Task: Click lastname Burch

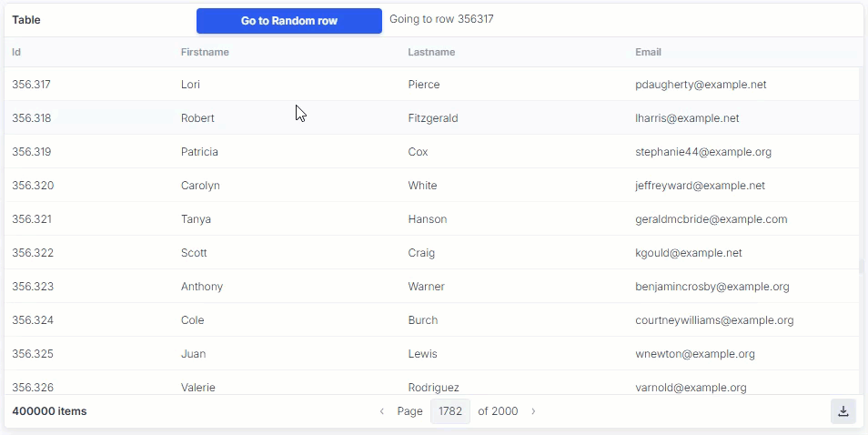Action: (x=423, y=320)
